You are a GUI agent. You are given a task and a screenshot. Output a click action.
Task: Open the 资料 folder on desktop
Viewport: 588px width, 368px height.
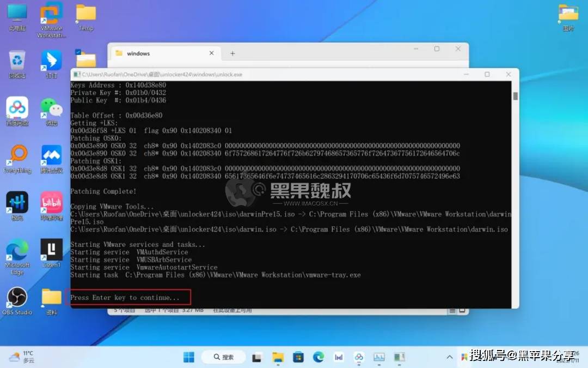pos(51,301)
